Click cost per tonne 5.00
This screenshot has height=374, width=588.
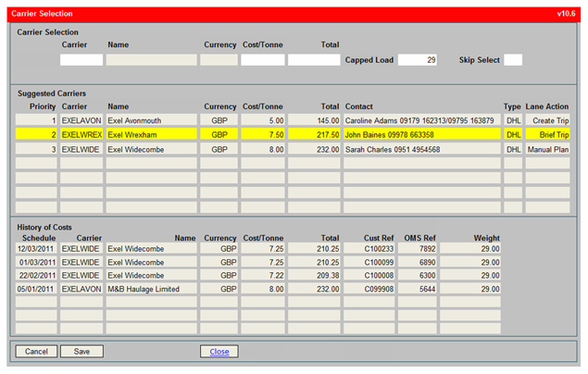coord(262,120)
